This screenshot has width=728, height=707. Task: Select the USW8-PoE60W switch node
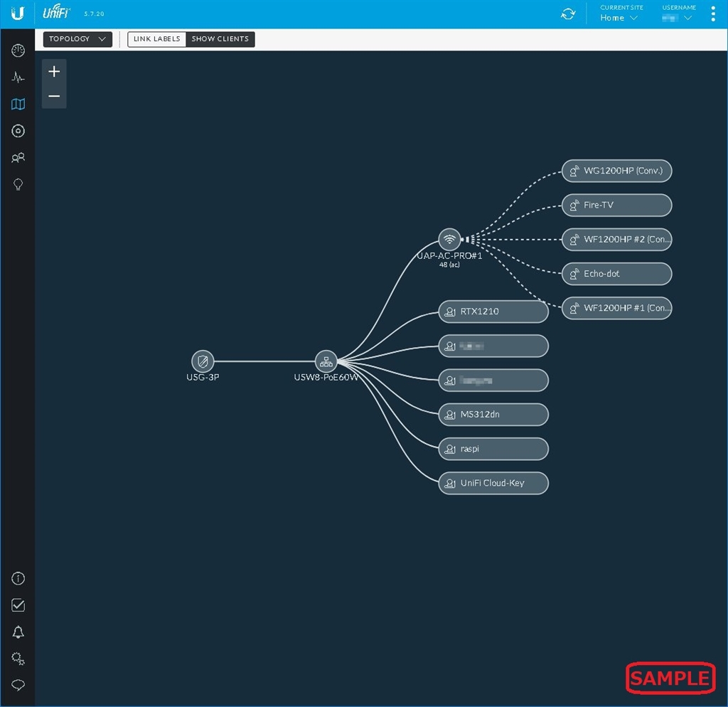coord(326,361)
